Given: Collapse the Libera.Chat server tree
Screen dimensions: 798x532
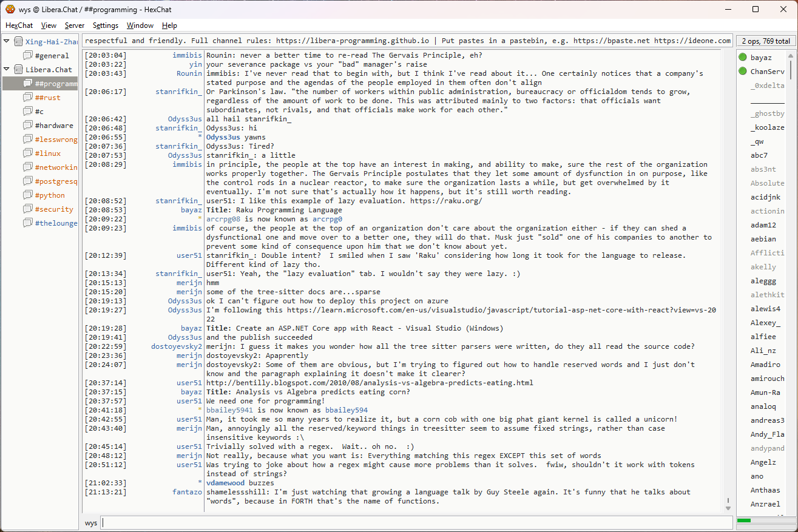Looking at the screenshot, I should 7,69.
